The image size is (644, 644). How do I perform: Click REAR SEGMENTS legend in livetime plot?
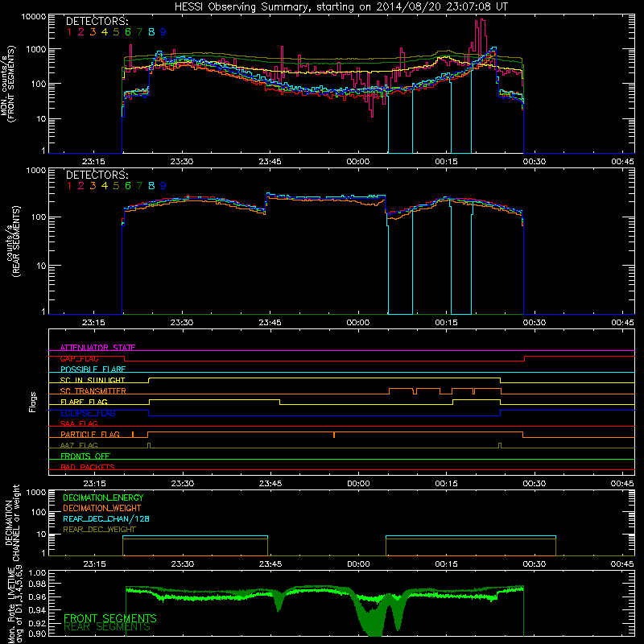point(107,627)
